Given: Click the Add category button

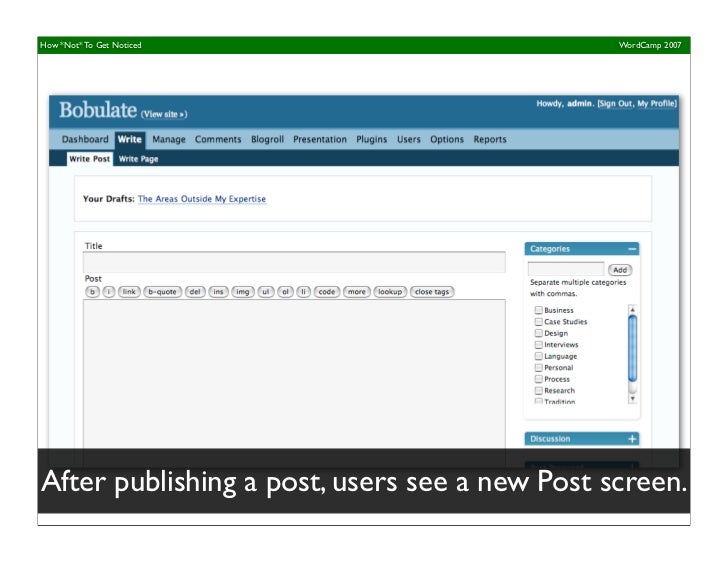Looking at the screenshot, I should [620, 270].
